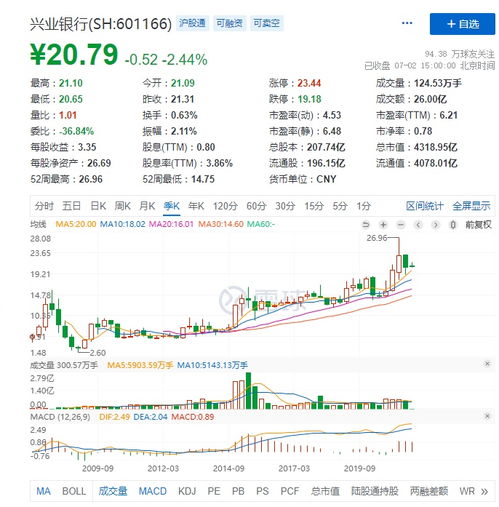Click the tallest green volume bar
Screen dimensions: 499x507
[x=248, y=391]
